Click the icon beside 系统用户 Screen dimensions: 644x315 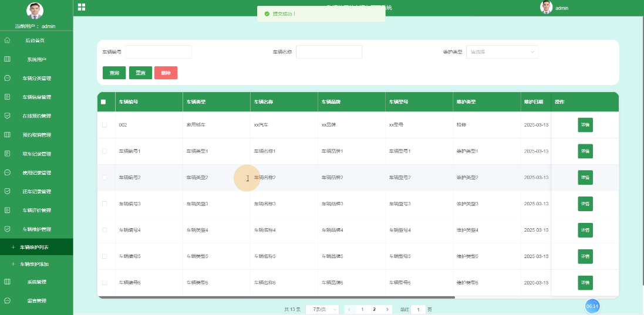[7, 59]
